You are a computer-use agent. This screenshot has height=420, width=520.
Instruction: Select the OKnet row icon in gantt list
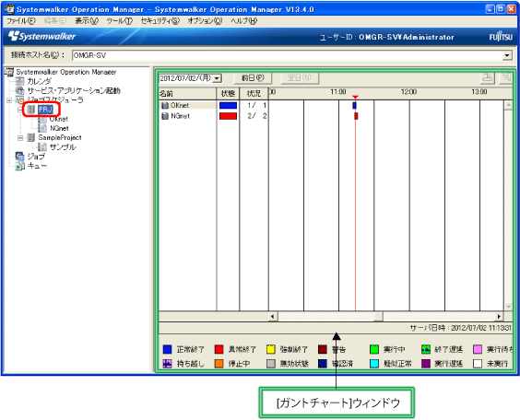click(x=165, y=105)
